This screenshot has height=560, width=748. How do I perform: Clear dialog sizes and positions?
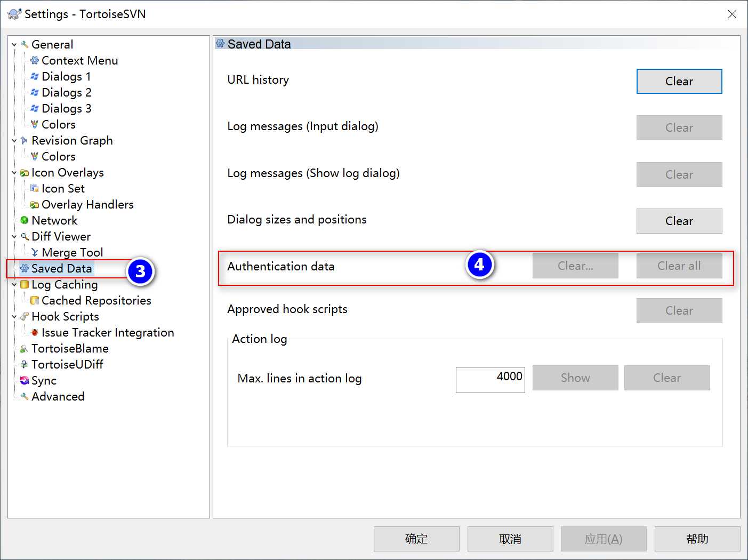coord(679,221)
